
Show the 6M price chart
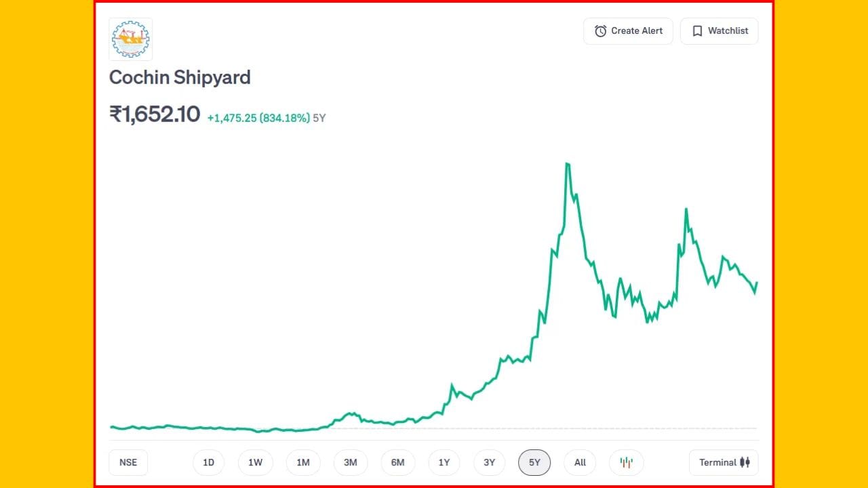point(398,463)
